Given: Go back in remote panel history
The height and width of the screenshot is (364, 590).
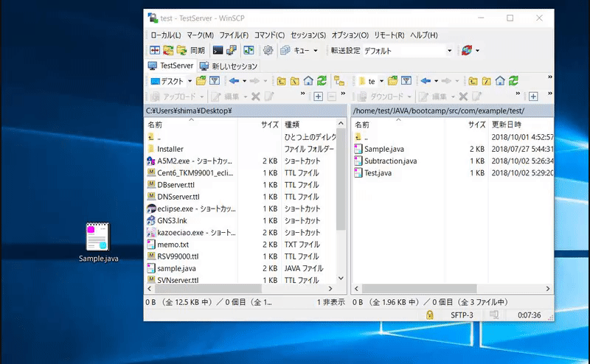Looking at the screenshot, I should [426, 81].
